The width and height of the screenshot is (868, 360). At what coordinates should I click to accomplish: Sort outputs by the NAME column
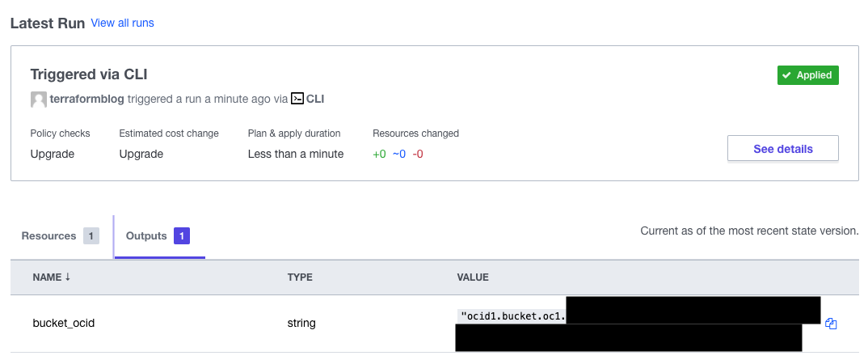(52, 277)
